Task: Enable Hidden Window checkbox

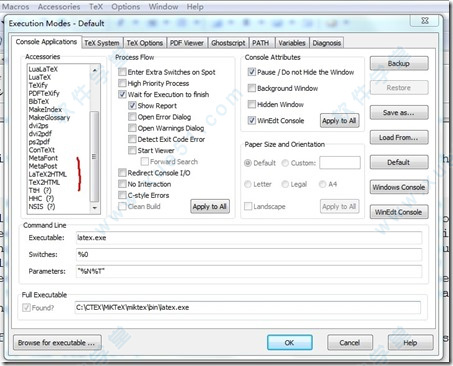Action: pyautogui.click(x=252, y=104)
